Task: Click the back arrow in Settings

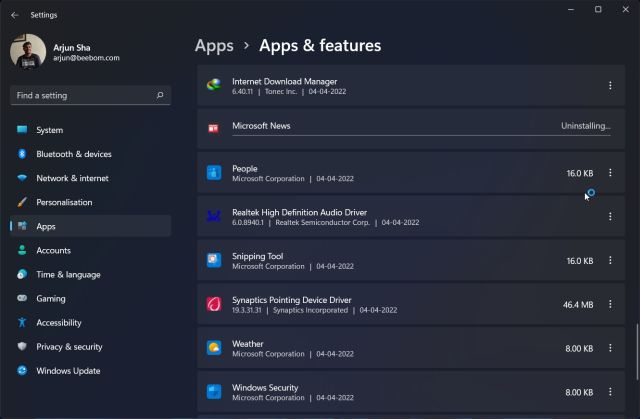Action: [x=14, y=15]
